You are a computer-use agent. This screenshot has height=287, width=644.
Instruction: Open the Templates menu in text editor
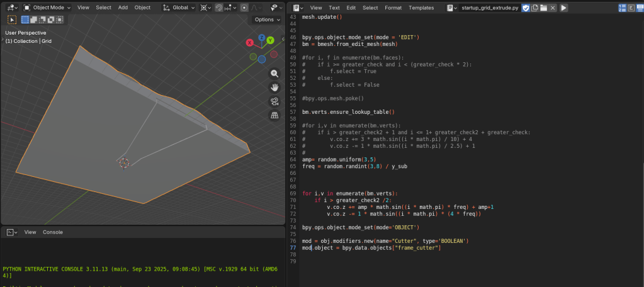(421, 8)
